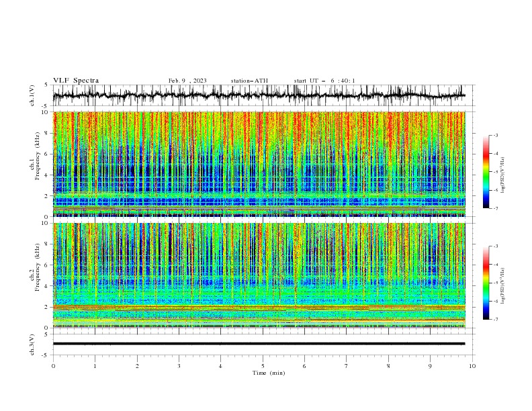Click the "Time (min)" axis label
The image size is (532, 411).
269,373
